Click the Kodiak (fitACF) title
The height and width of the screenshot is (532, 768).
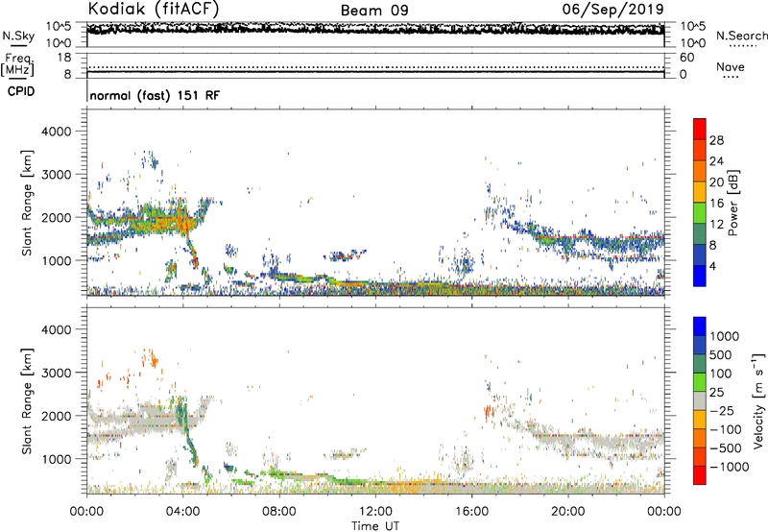[x=154, y=9]
